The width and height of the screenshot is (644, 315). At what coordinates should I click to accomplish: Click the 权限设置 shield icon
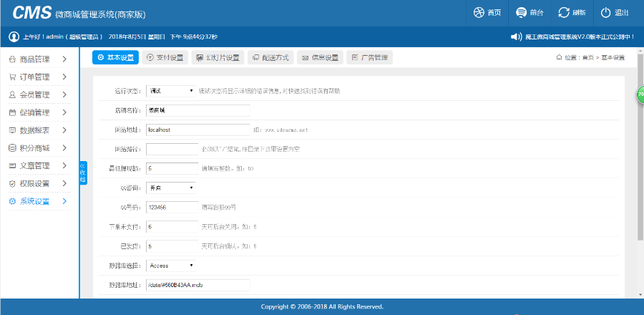click(x=13, y=183)
